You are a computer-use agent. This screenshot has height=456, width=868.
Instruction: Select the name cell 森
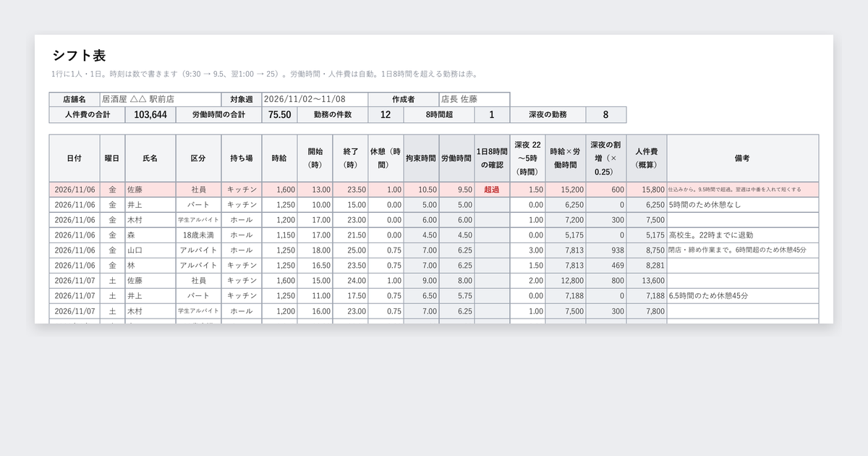point(150,235)
